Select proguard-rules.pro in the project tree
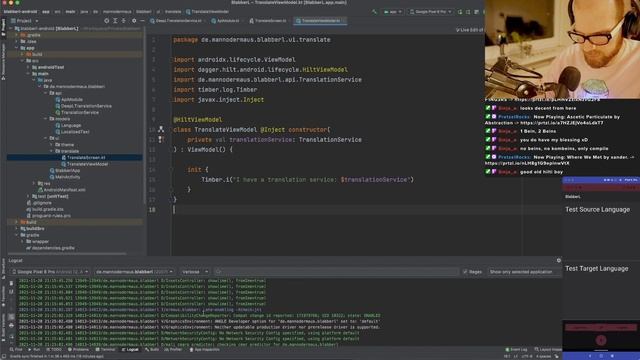 pos(48,216)
